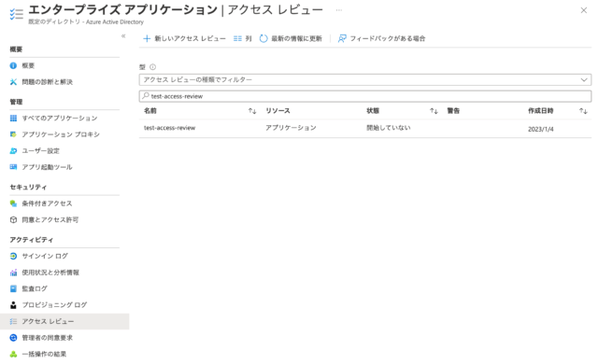The width and height of the screenshot is (598, 364).
Task: Click the アプリケーション resource cell
Action: point(291,128)
